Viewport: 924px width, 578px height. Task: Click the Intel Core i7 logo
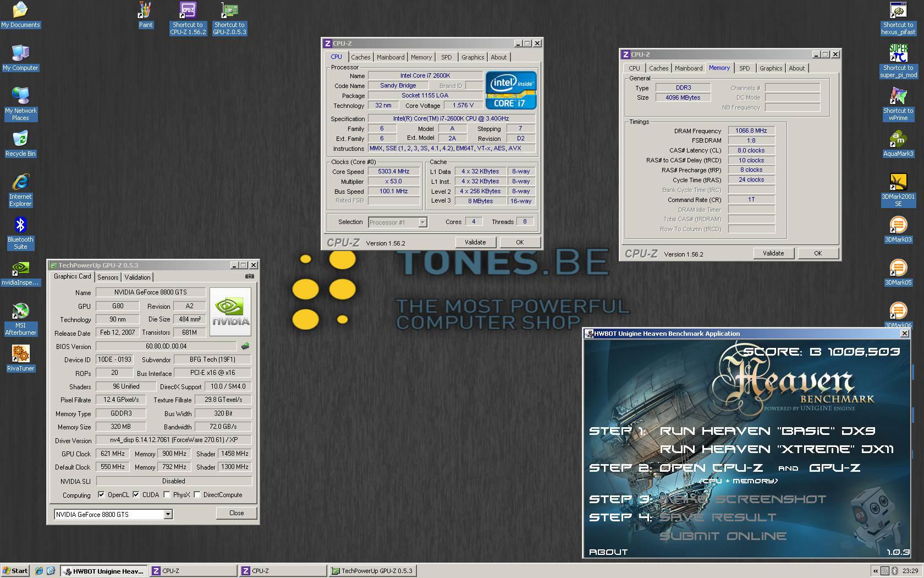click(511, 90)
